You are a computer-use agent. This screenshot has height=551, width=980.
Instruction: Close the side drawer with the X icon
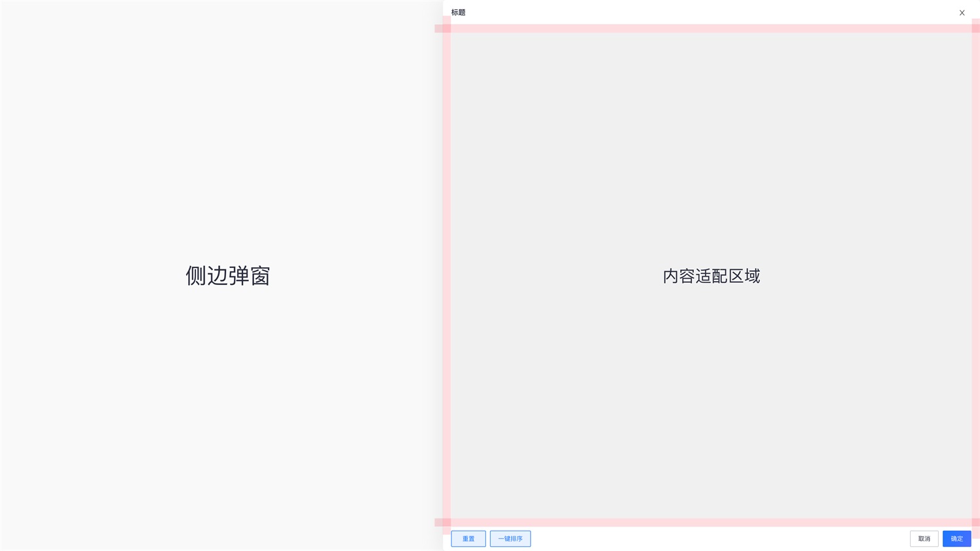tap(962, 13)
